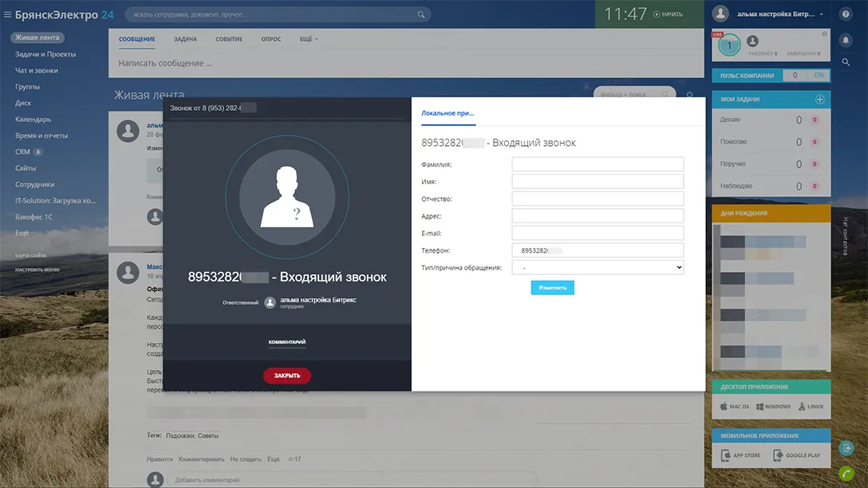Open the Google Play mobile app link
This screenshot has width=868, height=488.
(796, 455)
